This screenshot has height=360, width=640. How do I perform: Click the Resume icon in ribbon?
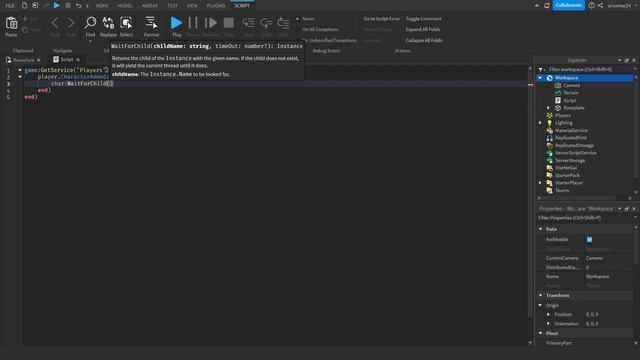coord(211,23)
